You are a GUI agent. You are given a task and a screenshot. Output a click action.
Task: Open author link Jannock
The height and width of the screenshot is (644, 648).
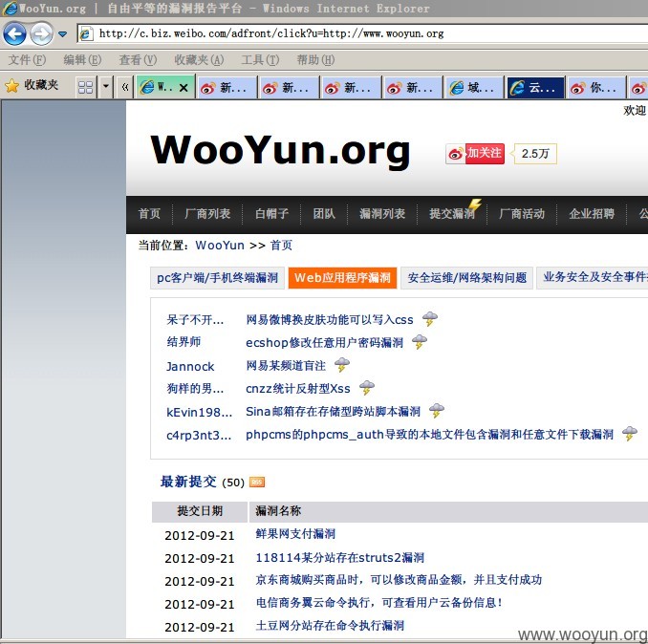tap(190, 367)
